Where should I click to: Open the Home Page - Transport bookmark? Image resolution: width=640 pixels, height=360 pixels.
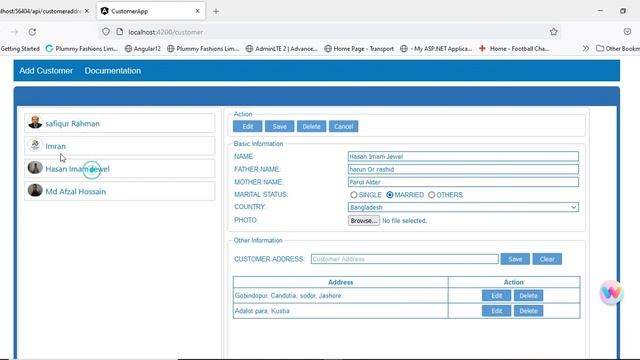[x=359, y=48]
